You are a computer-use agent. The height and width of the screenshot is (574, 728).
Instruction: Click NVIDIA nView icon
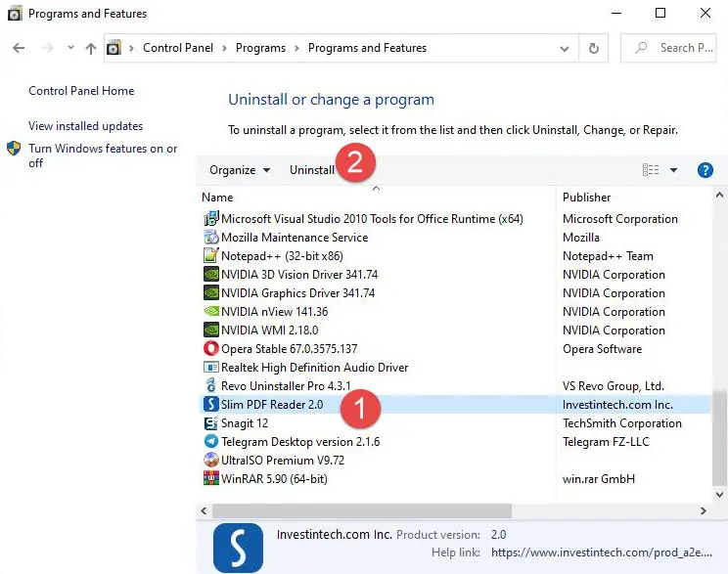(x=211, y=311)
